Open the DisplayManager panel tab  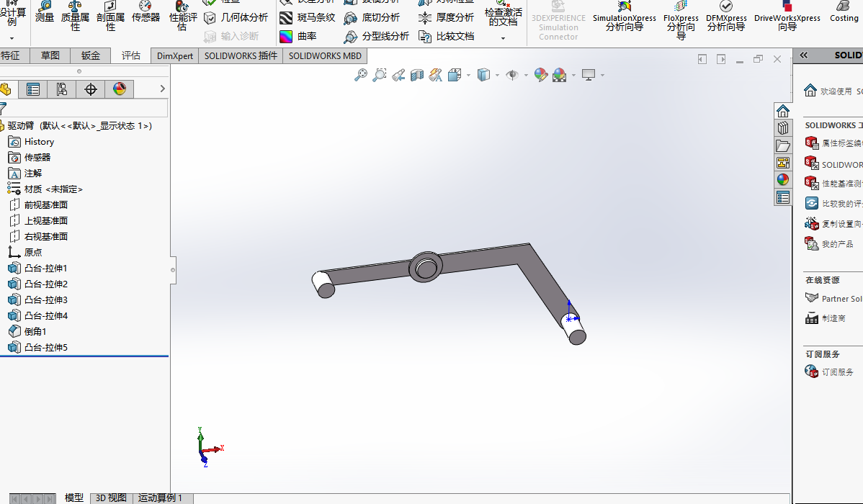tap(120, 89)
